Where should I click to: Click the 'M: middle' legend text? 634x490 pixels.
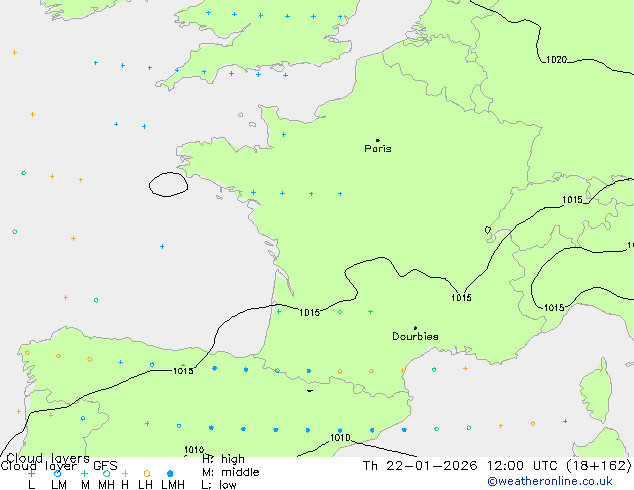(x=230, y=472)
